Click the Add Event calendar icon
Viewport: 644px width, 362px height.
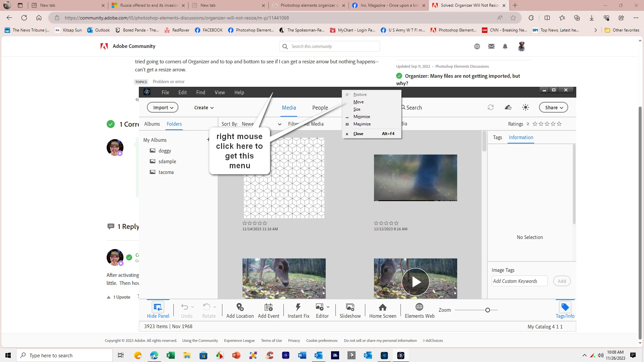268,307
